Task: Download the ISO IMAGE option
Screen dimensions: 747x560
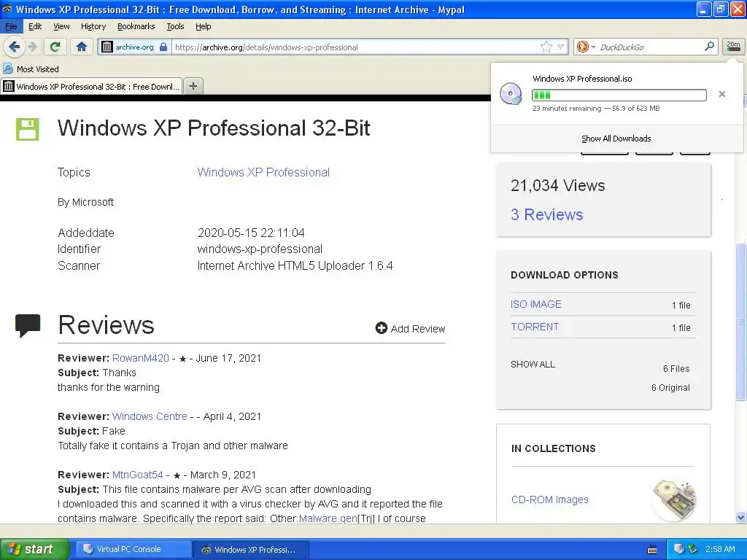Action: pos(536,304)
